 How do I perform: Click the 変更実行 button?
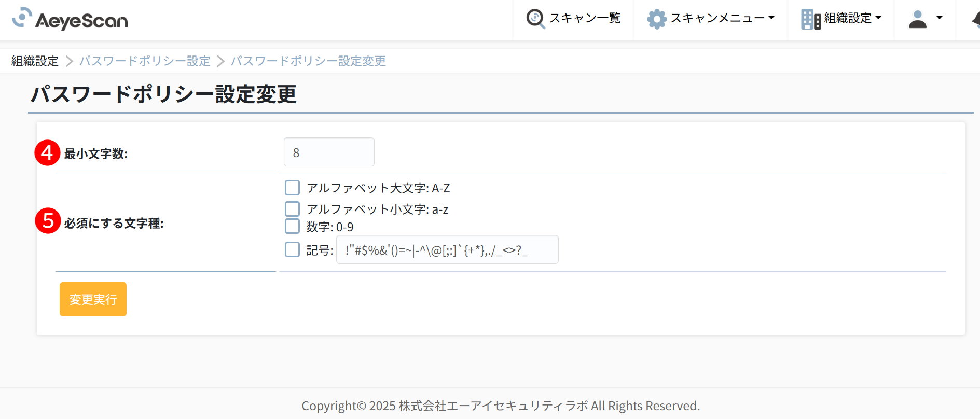tap(93, 299)
